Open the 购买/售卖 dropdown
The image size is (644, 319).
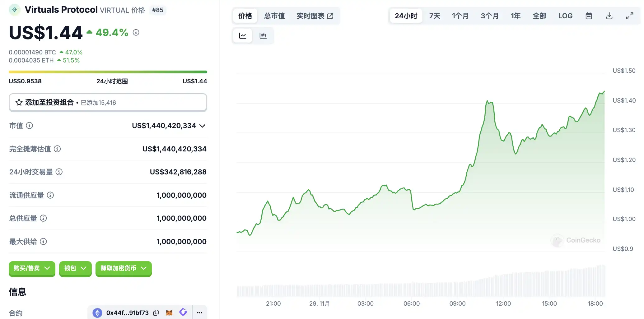(x=32, y=268)
